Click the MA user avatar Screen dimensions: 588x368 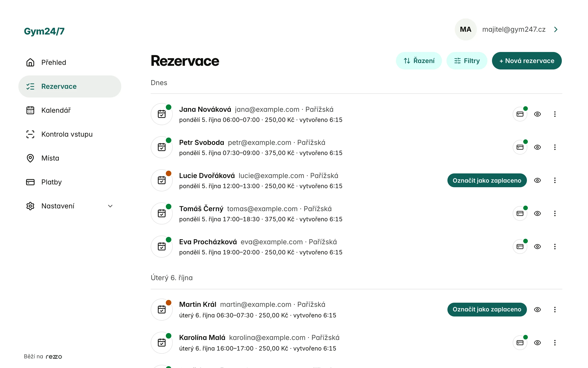click(x=466, y=29)
